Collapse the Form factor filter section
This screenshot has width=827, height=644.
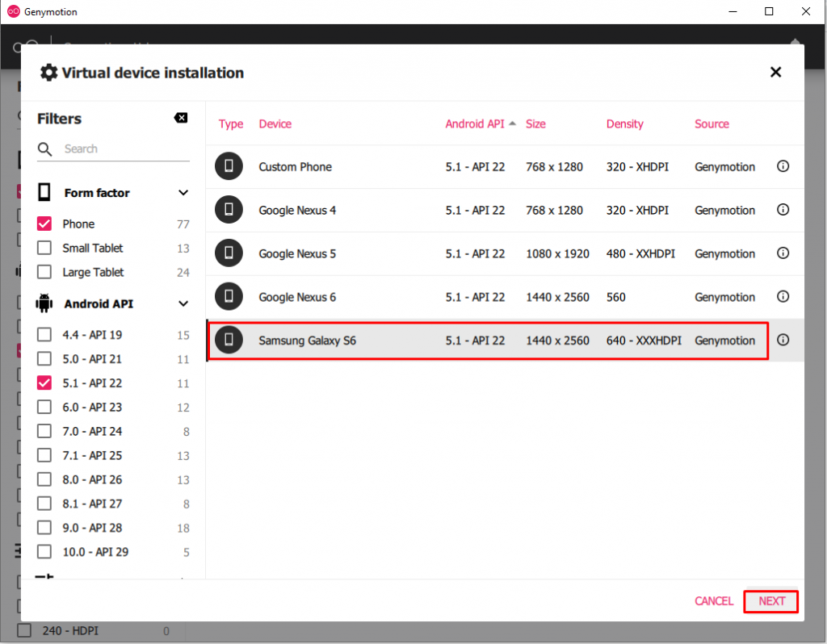click(183, 193)
